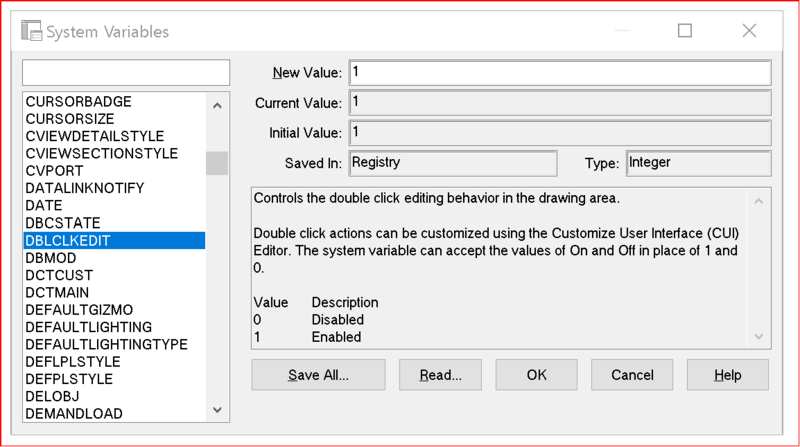Click the New Value input field
This screenshot has width=800, height=447.
coord(558,73)
